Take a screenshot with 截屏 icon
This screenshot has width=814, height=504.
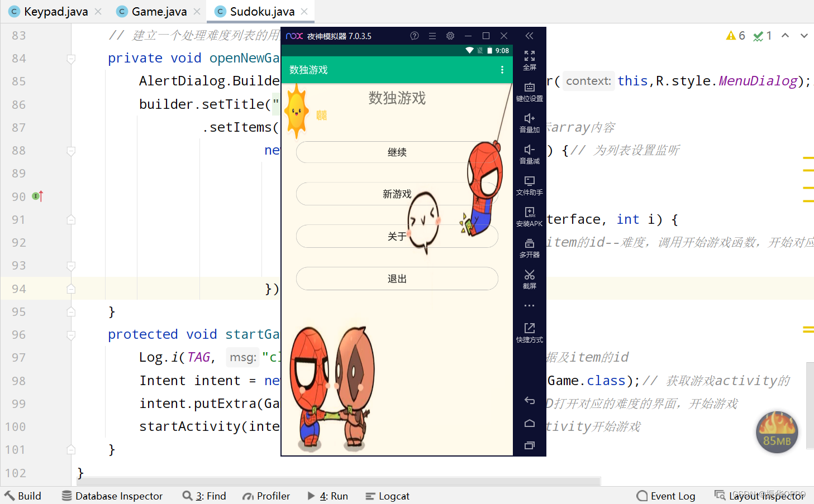(530, 279)
